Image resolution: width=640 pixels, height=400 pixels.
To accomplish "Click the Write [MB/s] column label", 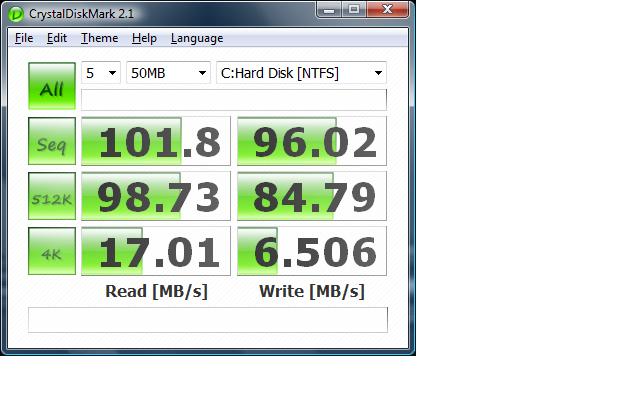I will pos(312,291).
